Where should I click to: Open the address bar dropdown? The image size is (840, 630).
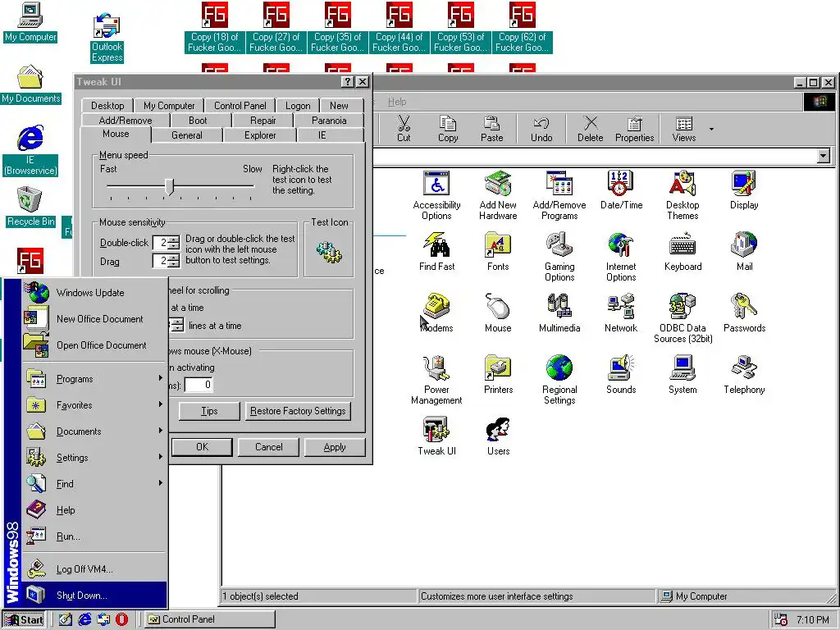(824, 156)
